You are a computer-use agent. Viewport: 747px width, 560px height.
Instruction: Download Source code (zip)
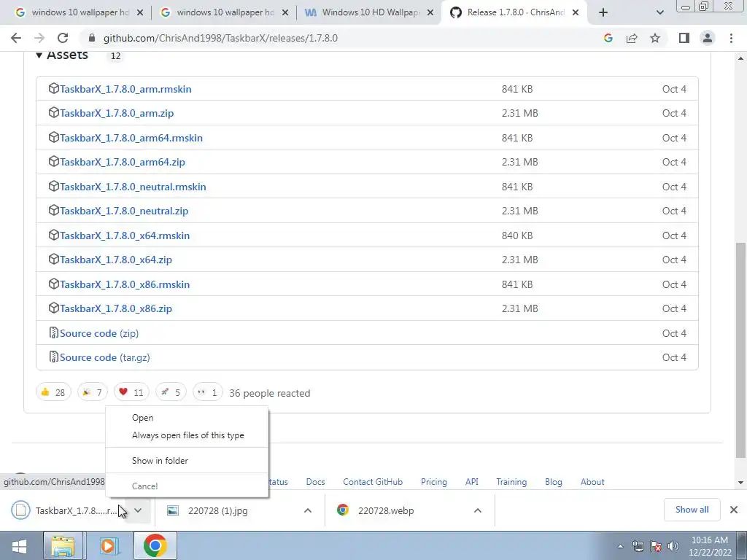pos(99,333)
